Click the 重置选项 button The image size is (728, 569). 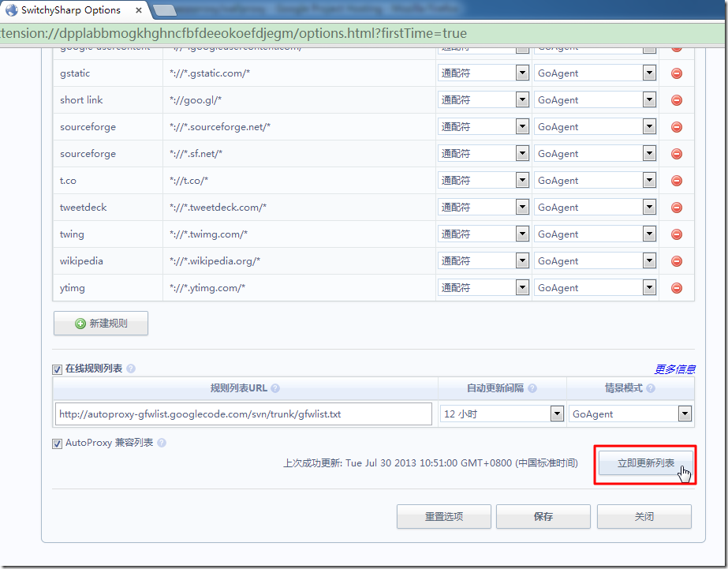[x=444, y=516]
